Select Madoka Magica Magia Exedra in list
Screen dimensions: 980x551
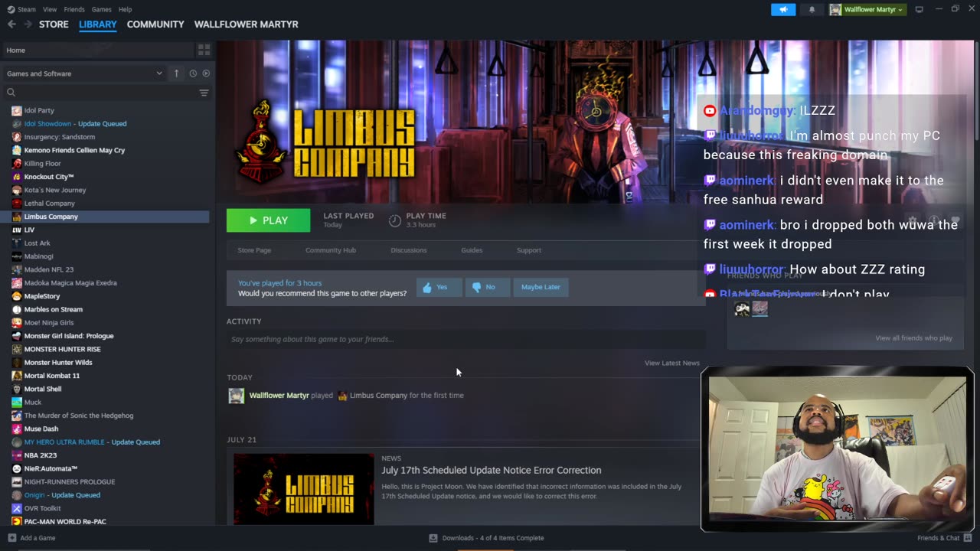pos(70,283)
